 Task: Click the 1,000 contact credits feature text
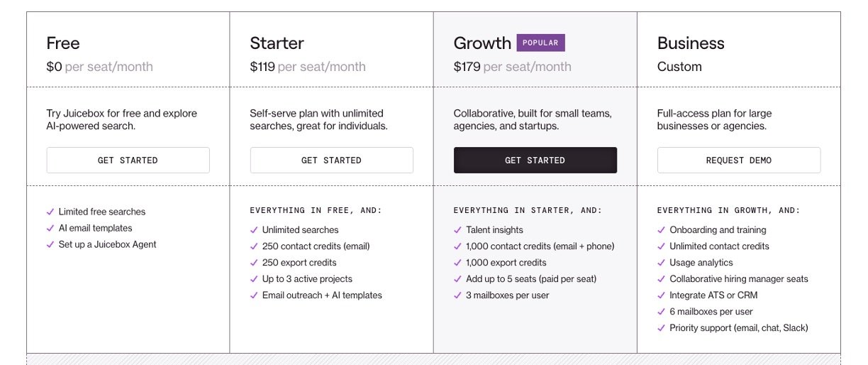point(540,246)
